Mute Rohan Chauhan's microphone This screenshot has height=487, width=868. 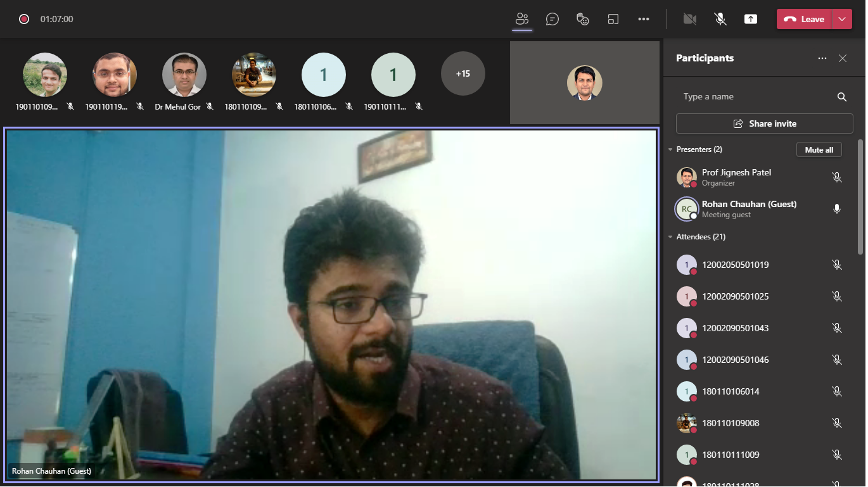point(837,209)
